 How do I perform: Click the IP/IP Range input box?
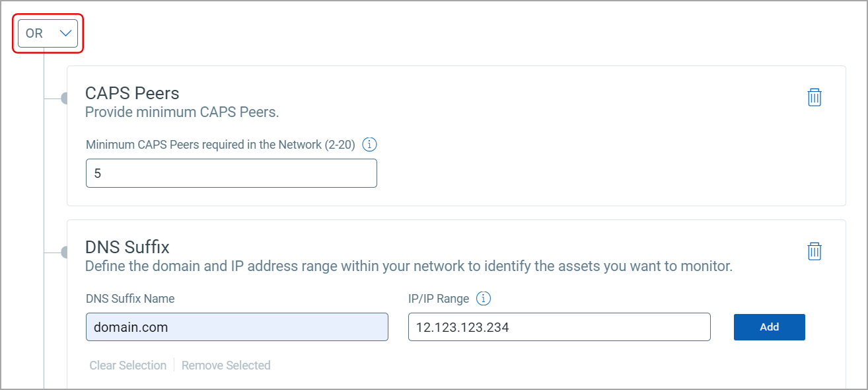coord(559,327)
